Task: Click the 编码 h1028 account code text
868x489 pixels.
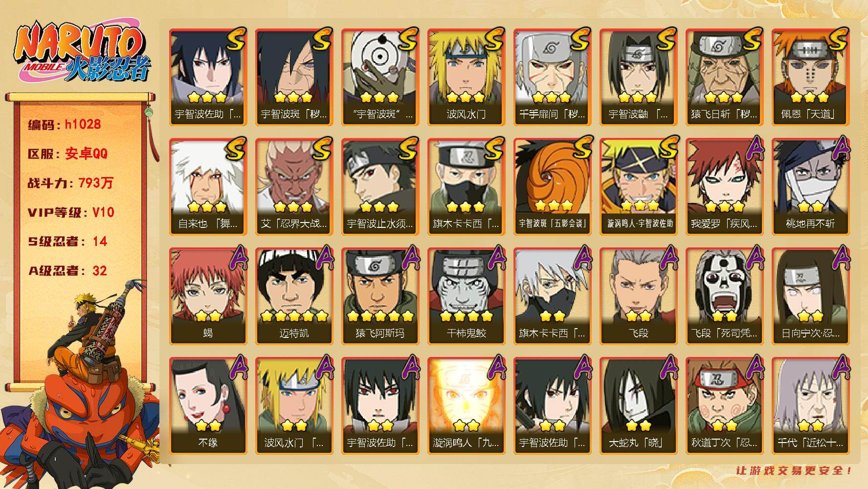Action: (x=64, y=124)
